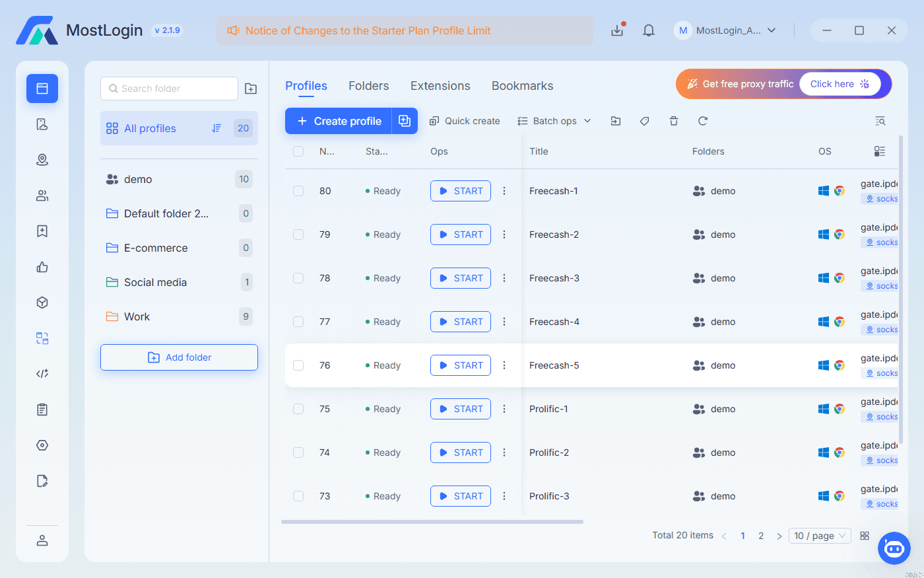
Task: Open the team members sidebar icon
Action: [x=42, y=196]
